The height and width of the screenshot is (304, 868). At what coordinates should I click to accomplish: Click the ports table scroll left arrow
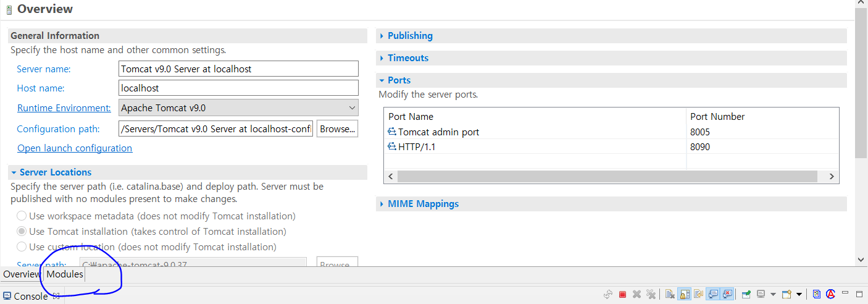coord(390,177)
